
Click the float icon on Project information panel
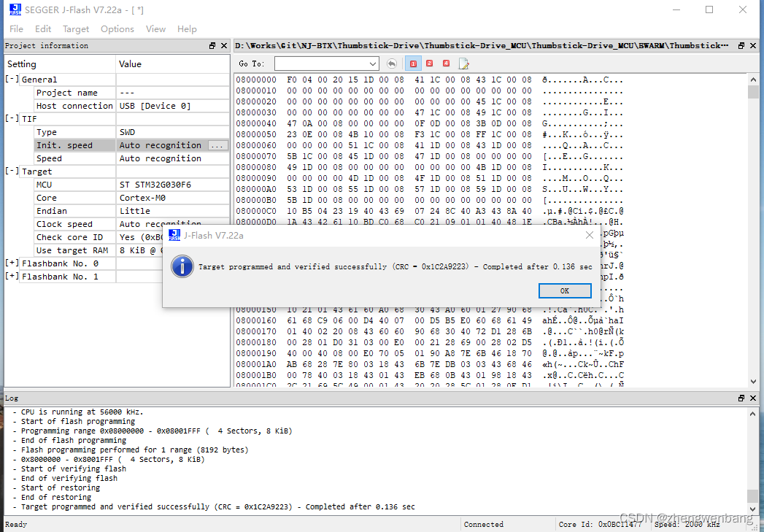click(214, 45)
